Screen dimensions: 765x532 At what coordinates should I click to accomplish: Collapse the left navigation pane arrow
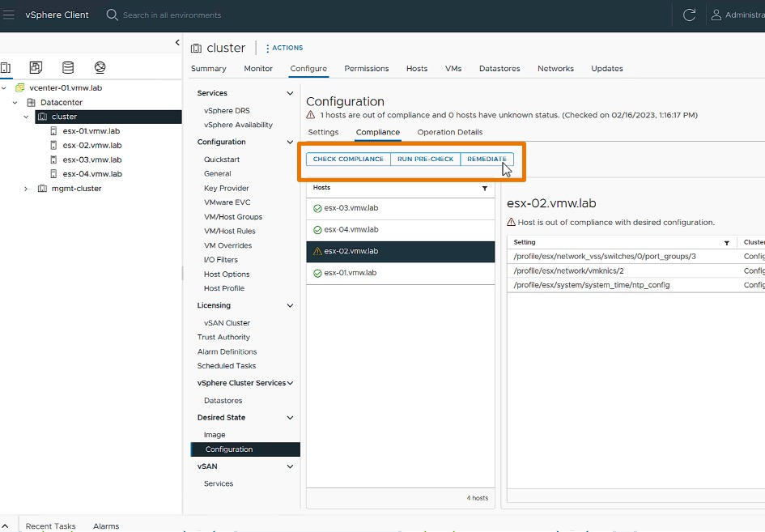point(177,43)
